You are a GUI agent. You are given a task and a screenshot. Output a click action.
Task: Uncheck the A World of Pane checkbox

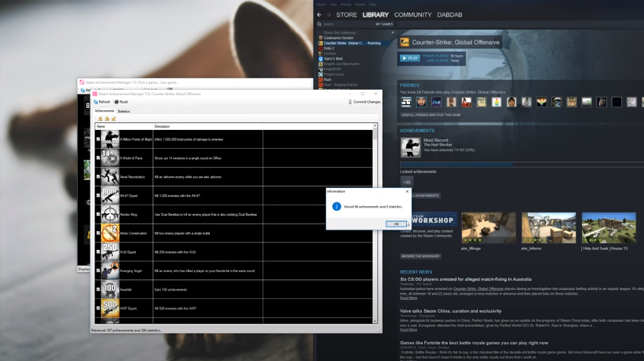tap(98, 158)
